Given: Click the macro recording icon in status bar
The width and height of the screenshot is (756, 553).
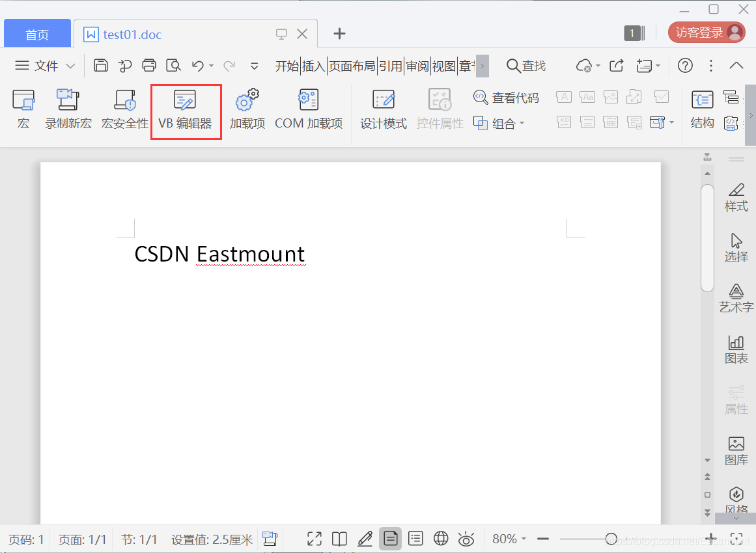Looking at the screenshot, I should coord(270,539).
